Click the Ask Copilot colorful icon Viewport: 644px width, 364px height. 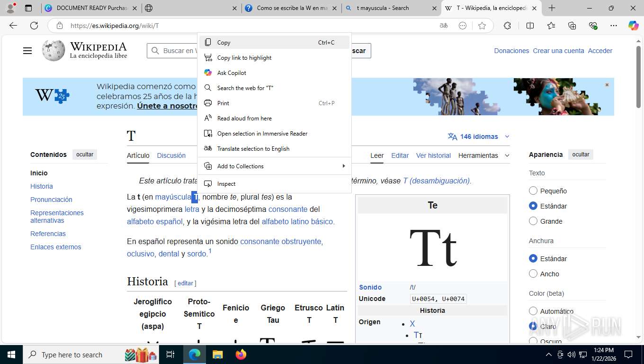pos(208,73)
